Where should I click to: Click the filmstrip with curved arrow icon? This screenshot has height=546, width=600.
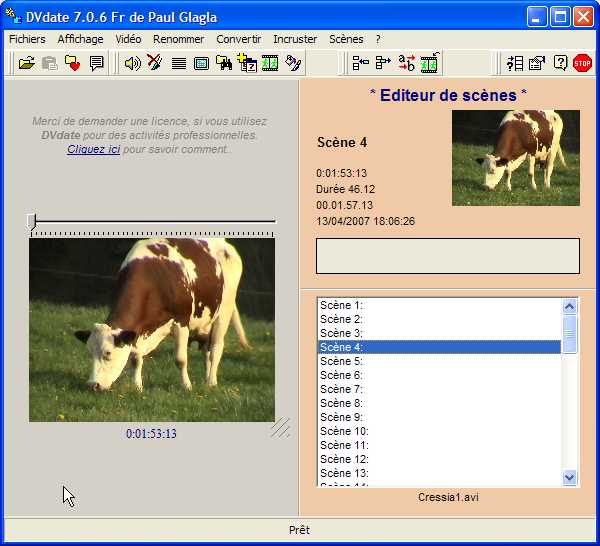(430, 62)
